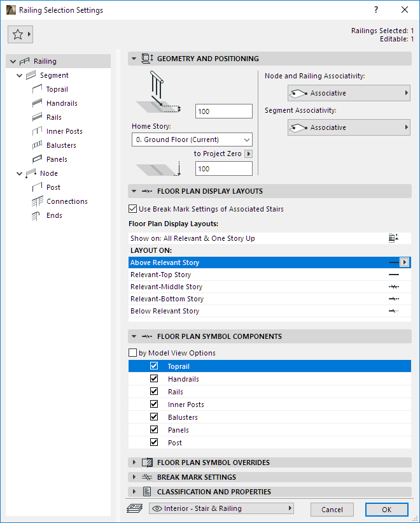This screenshot has width=420, height=523.
Task: Click the Connections node icon
Action: tap(37, 201)
